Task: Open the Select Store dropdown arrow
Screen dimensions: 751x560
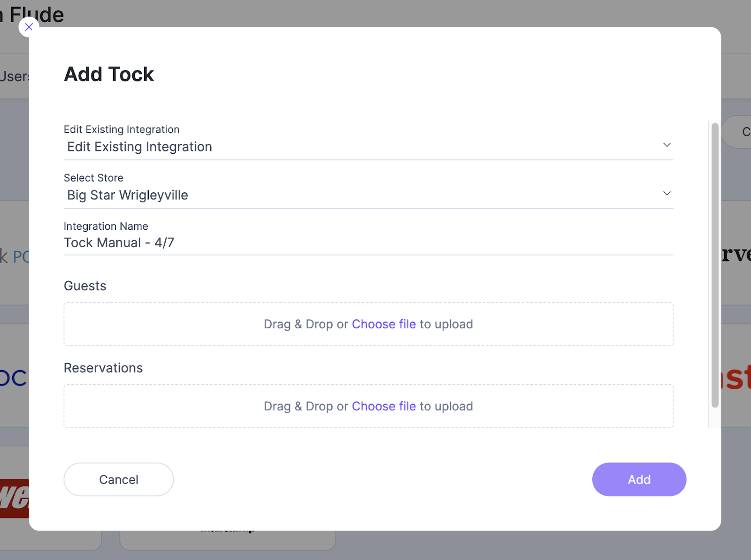Action: click(667, 193)
